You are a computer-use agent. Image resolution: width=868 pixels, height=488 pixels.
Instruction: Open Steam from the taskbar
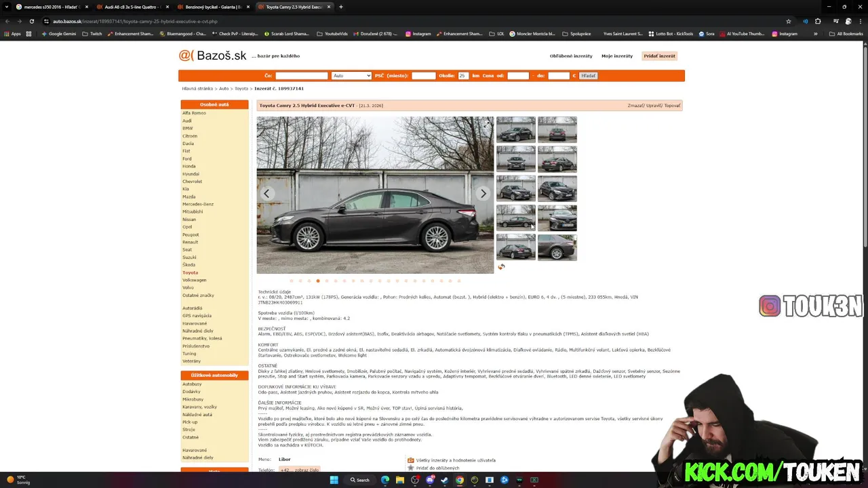[x=445, y=480]
